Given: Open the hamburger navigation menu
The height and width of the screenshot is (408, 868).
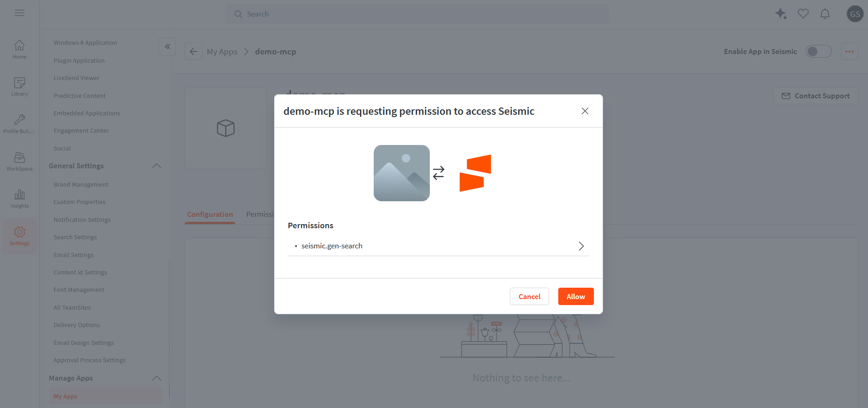Looking at the screenshot, I should pos(20,13).
